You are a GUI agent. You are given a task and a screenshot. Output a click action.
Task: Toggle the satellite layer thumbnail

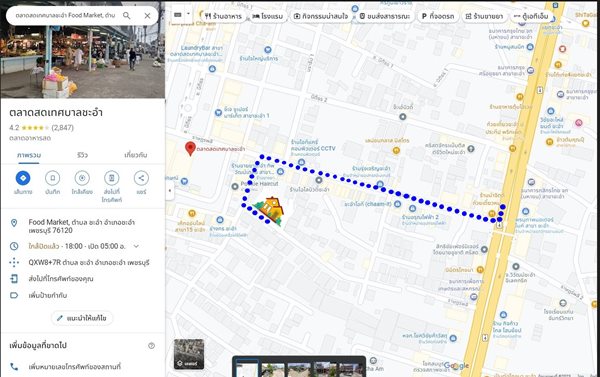click(189, 354)
